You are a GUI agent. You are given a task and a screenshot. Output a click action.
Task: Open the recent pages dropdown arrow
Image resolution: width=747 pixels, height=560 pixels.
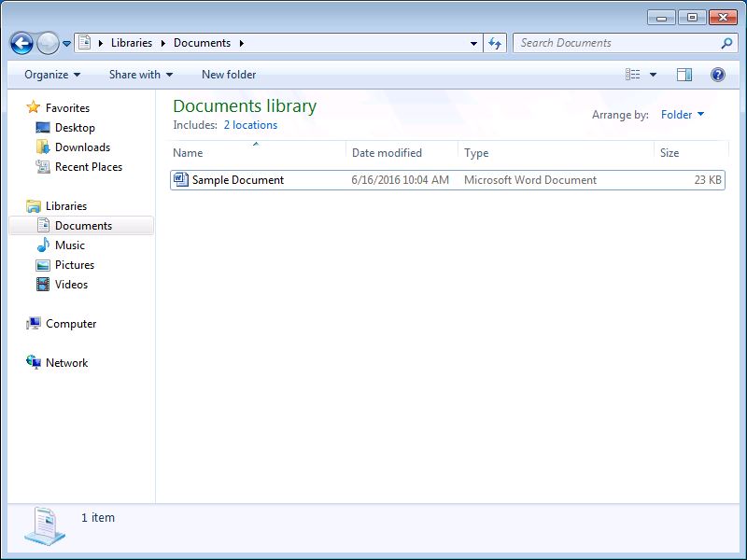coord(66,44)
